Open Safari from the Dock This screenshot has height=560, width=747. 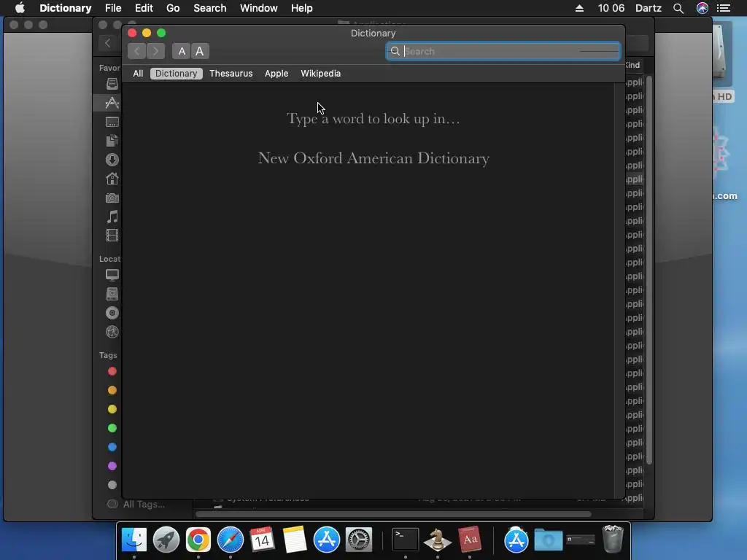[230, 540]
